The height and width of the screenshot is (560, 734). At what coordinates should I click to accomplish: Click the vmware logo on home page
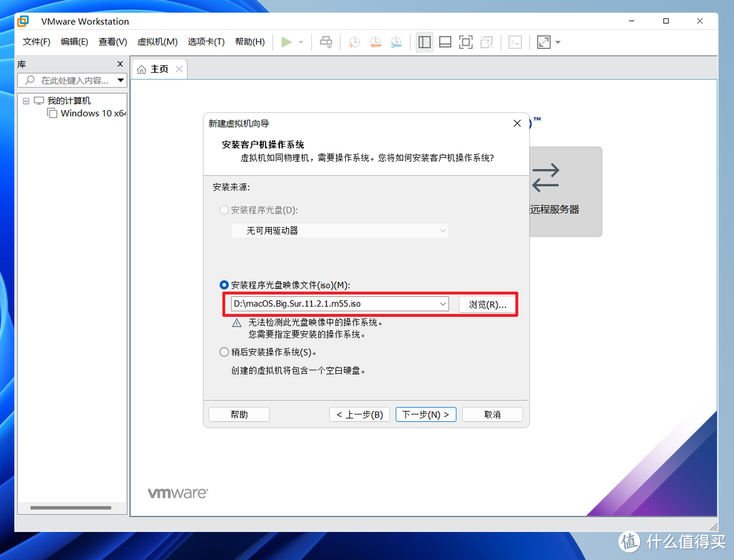pos(178,493)
